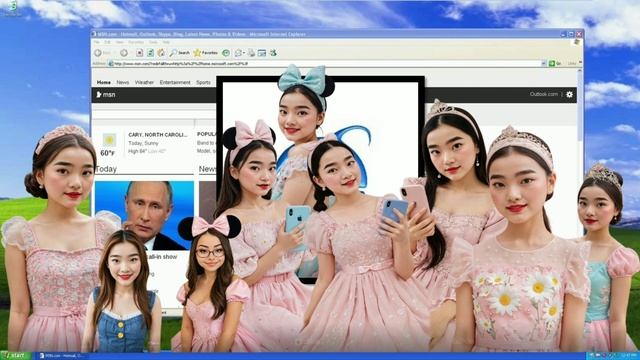Click the page icon in address bar
Viewport: 640px width, 360px height.
pyautogui.click(x=111, y=64)
